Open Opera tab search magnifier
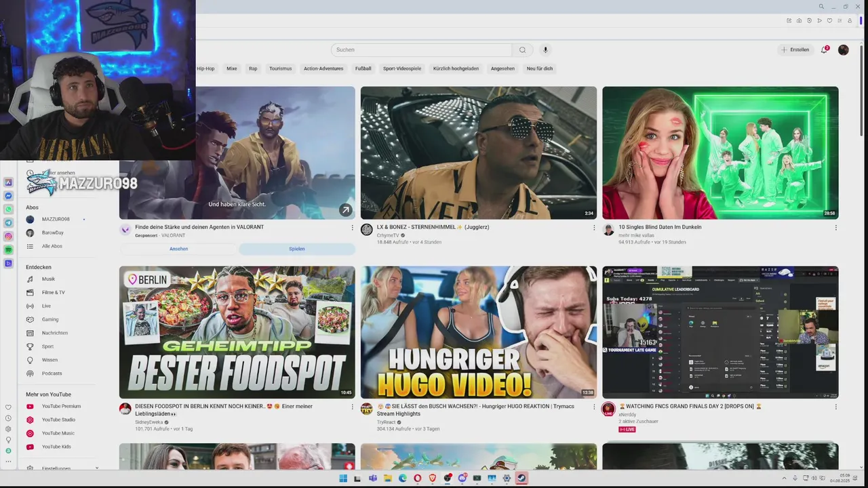Image resolution: width=868 pixels, height=488 pixels. pos(821,7)
